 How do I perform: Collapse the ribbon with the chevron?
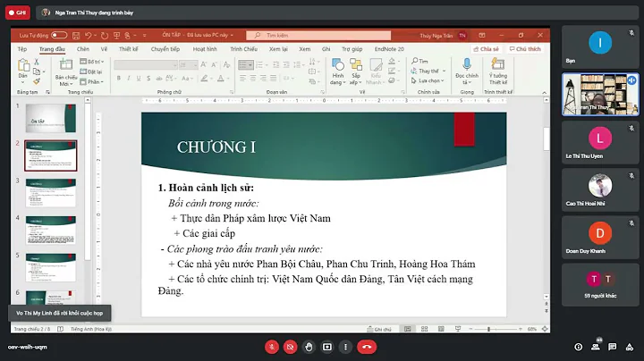544,93
